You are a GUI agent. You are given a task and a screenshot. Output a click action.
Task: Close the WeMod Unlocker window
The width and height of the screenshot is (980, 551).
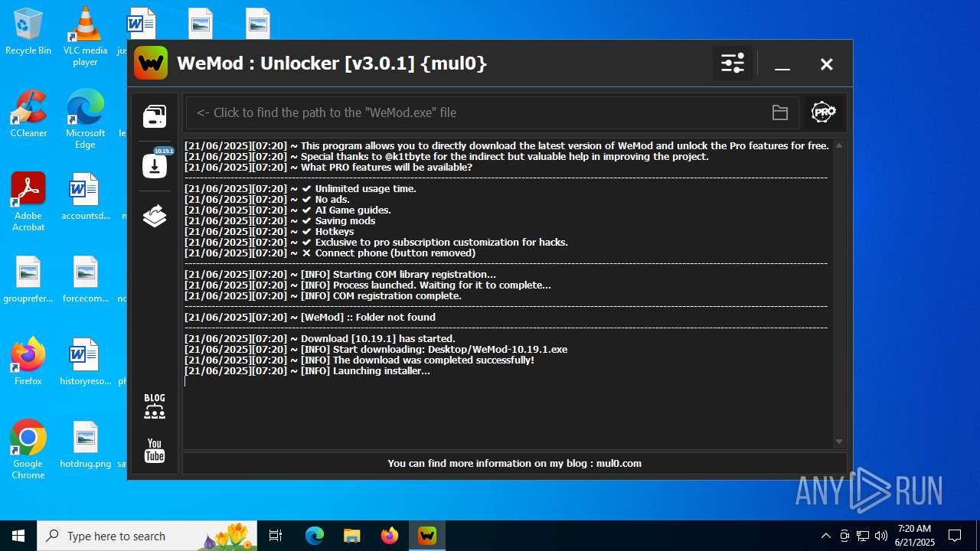click(x=826, y=64)
